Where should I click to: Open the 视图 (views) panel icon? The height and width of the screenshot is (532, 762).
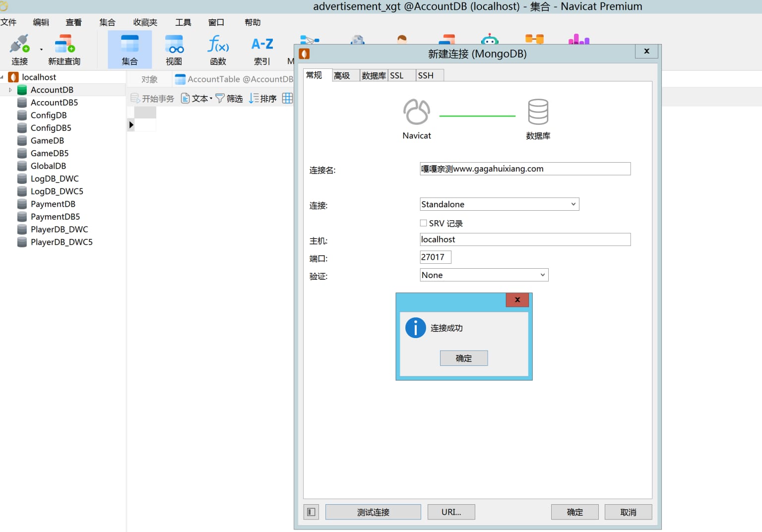pos(174,49)
